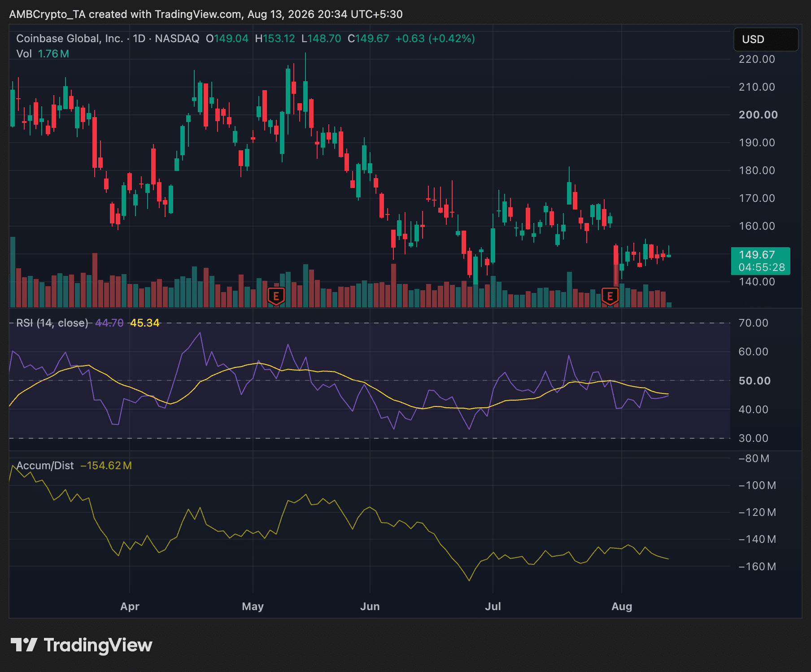This screenshot has height=672, width=811.
Task: Click the RSI 30.00 axis level
Action: point(753,438)
